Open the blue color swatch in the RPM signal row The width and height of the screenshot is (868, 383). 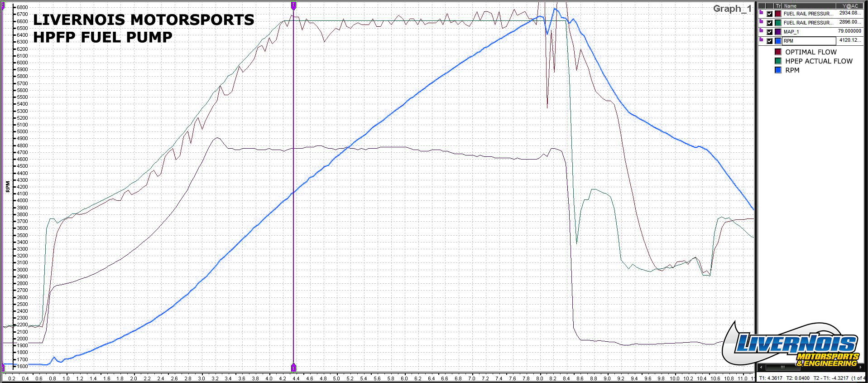coord(778,41)
